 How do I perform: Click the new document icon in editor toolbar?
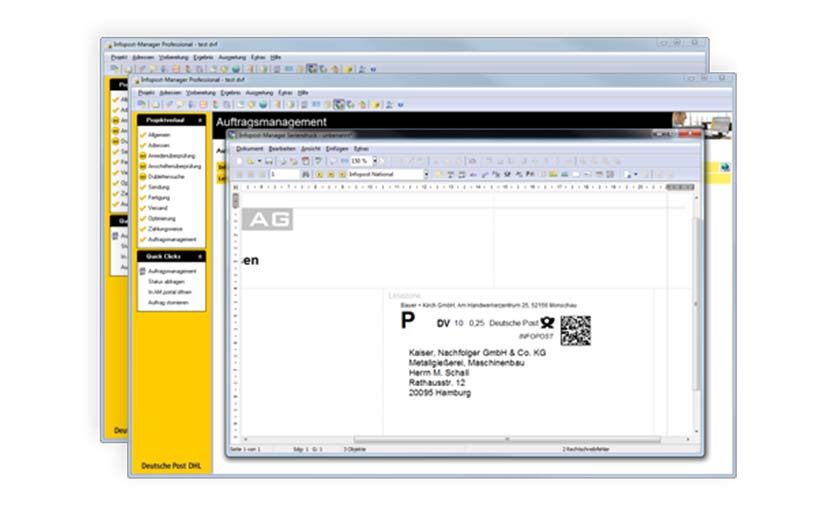click(239, 161)
